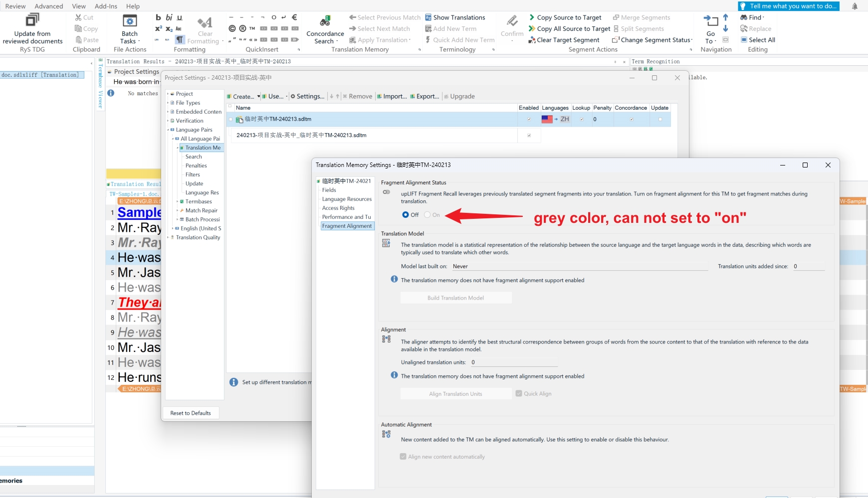Collapse the Language Pairs tree node
Image resolution: width=868 pixels, height=498 pixels.
pos(168,130)
